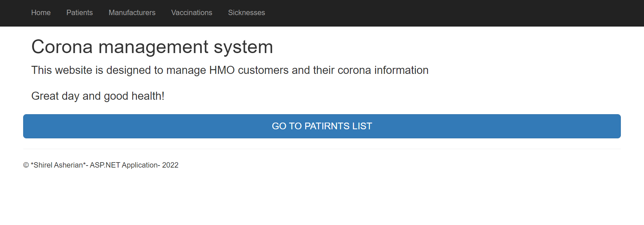Click the Corona management system heading
644x225 pixels.
tap(152, 47)
